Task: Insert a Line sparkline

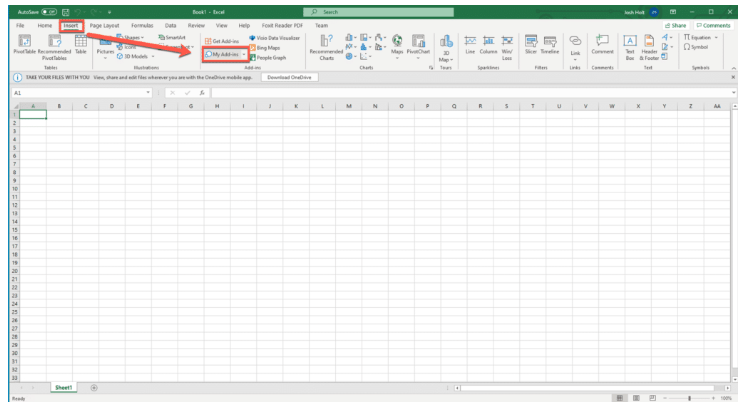Action: pyautogui.click(x=470, y=46)
